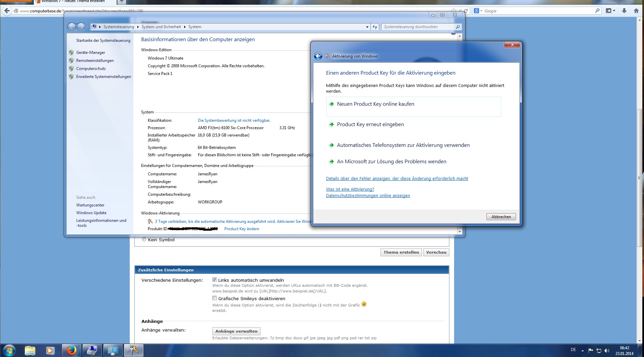Switch to Firefox in the taskbar

point(71,350)
